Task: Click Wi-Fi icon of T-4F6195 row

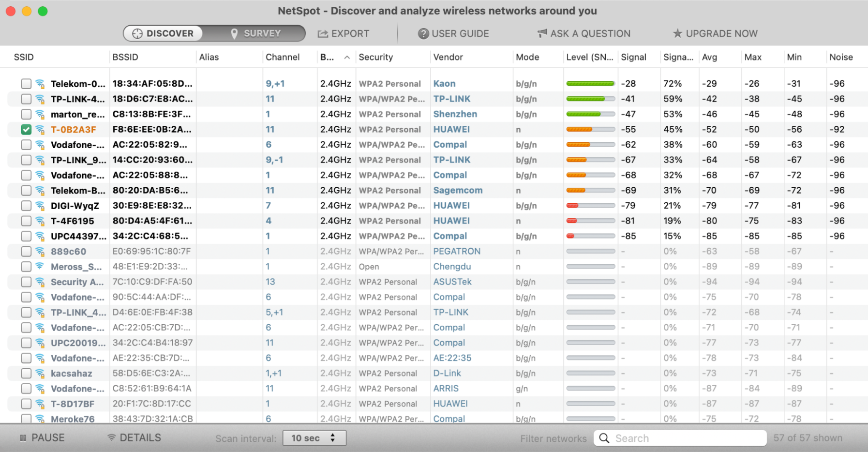Action: (40, 221)
